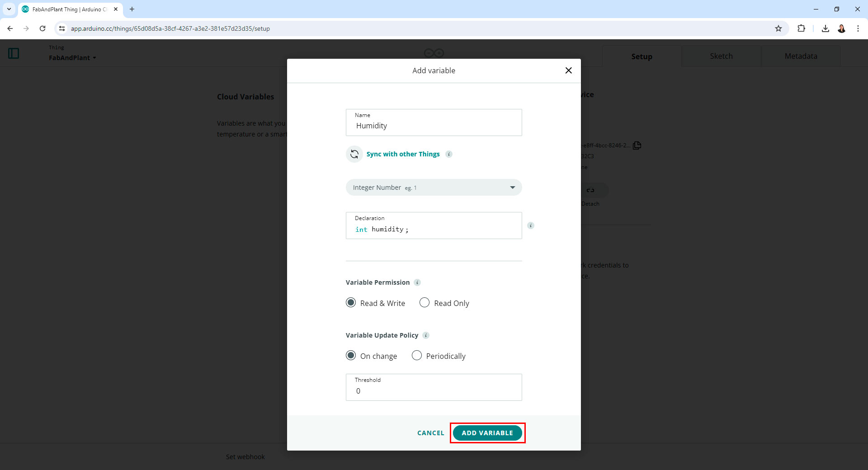868x470 pixels.
Task: Close the FabAndPlant Thing browser tab
Action: click(x=116, y=9)
